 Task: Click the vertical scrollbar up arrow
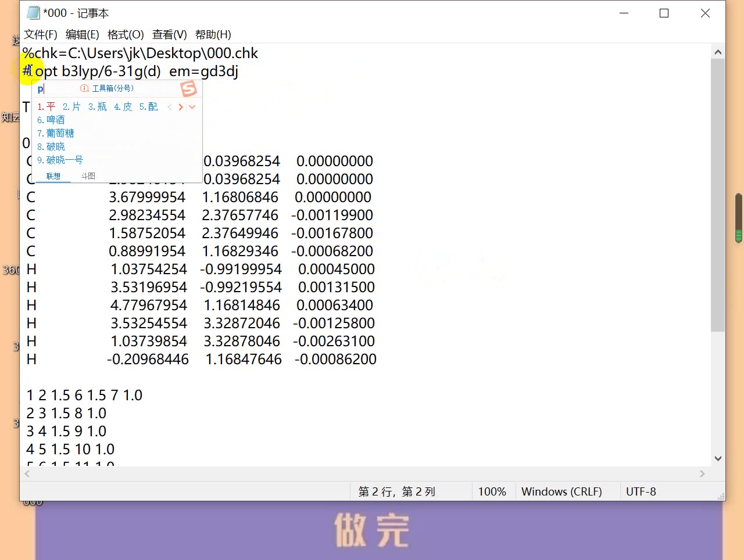(x=718, y=52)
